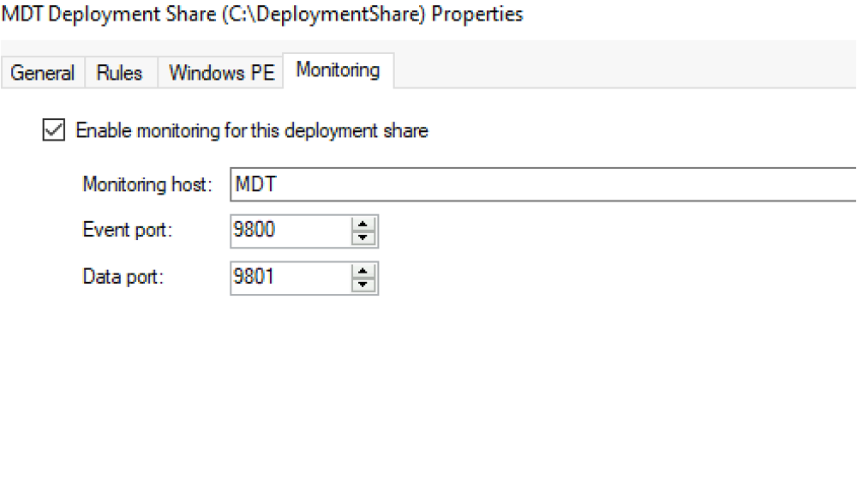Viewport: 857px width, 504px height.
Task: Select the Windows PE tab
Action: [x=221, y=73]
